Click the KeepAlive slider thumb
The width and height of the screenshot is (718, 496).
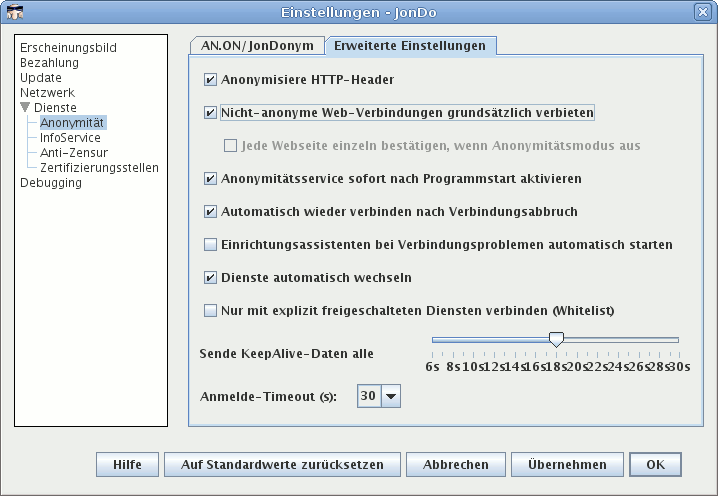556,340
